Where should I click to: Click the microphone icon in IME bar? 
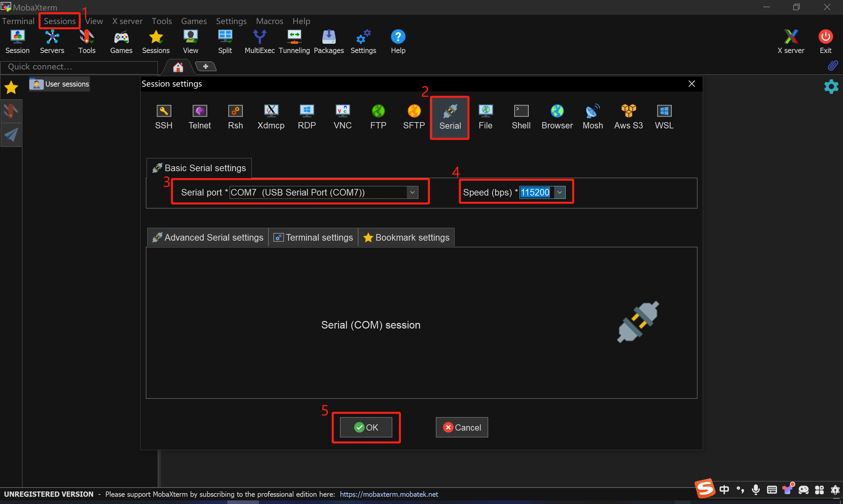pos(756,490)
